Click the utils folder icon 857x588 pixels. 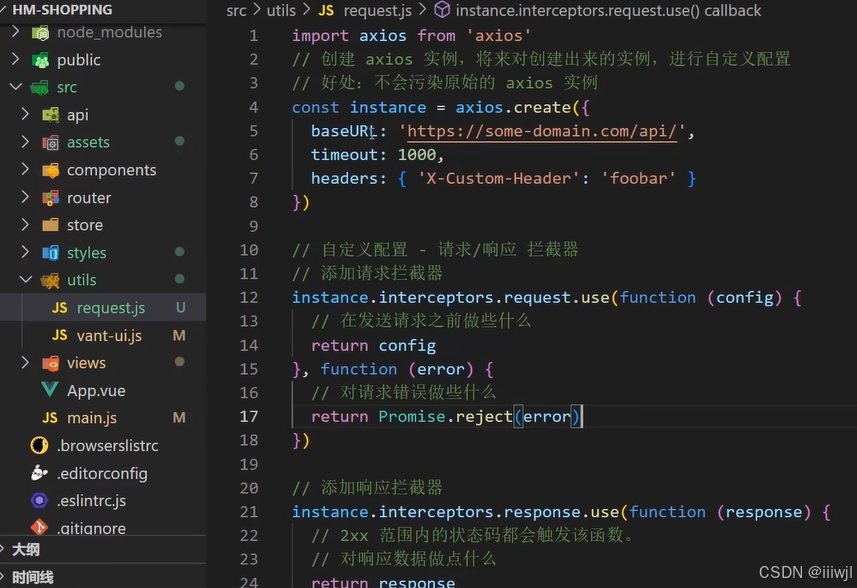[50, 280]
